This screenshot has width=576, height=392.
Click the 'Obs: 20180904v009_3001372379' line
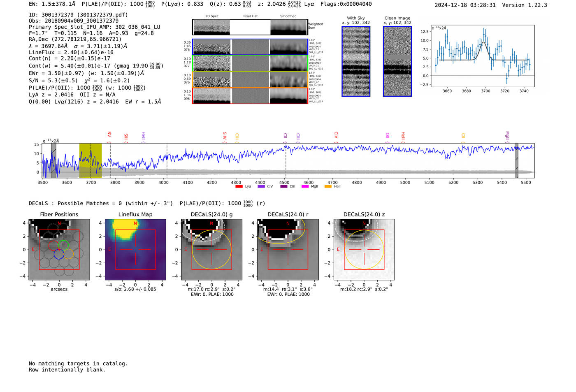74,21
